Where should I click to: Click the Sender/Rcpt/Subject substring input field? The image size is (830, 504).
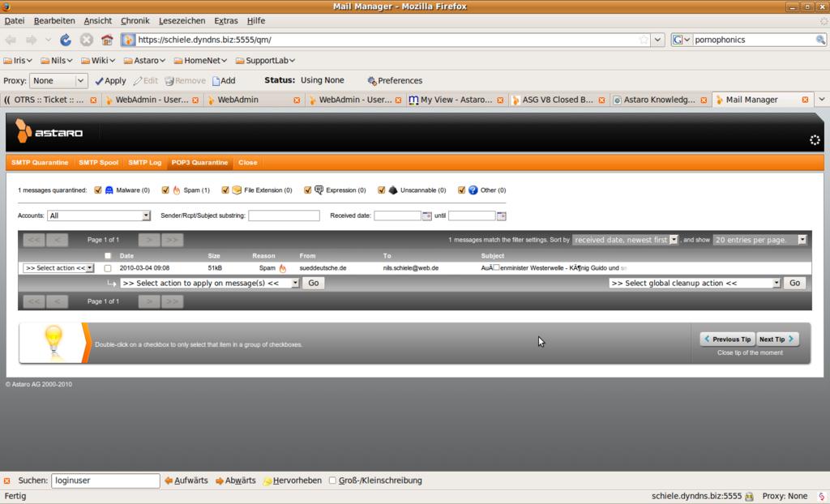284,216
